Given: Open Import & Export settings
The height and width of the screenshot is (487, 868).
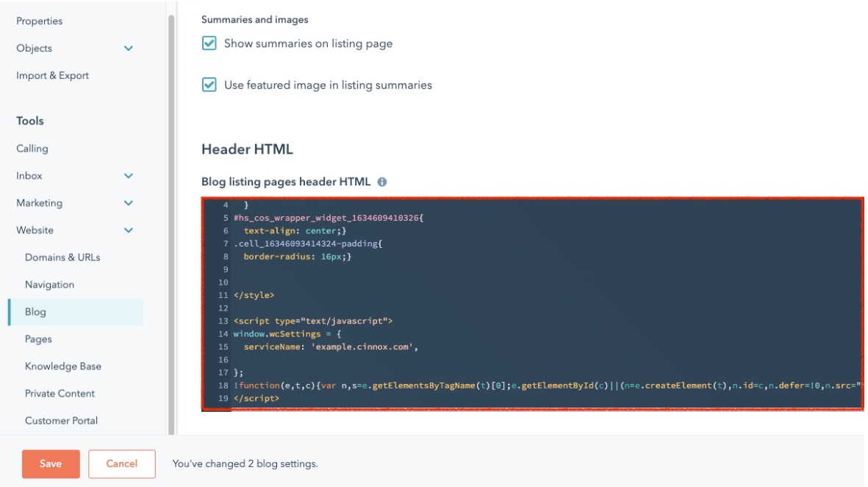Looking at the screenshot, I should click(53, 75).
